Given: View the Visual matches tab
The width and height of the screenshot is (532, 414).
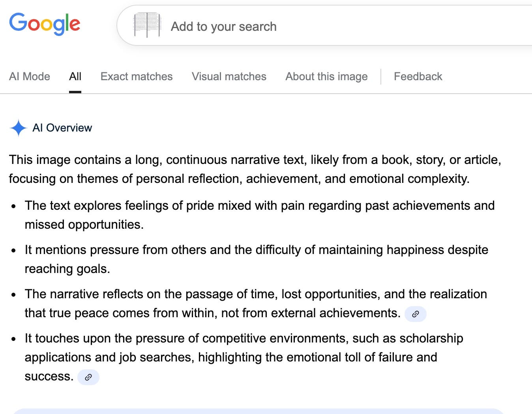Looking at the screenshot, I should (x=229, y=76).
